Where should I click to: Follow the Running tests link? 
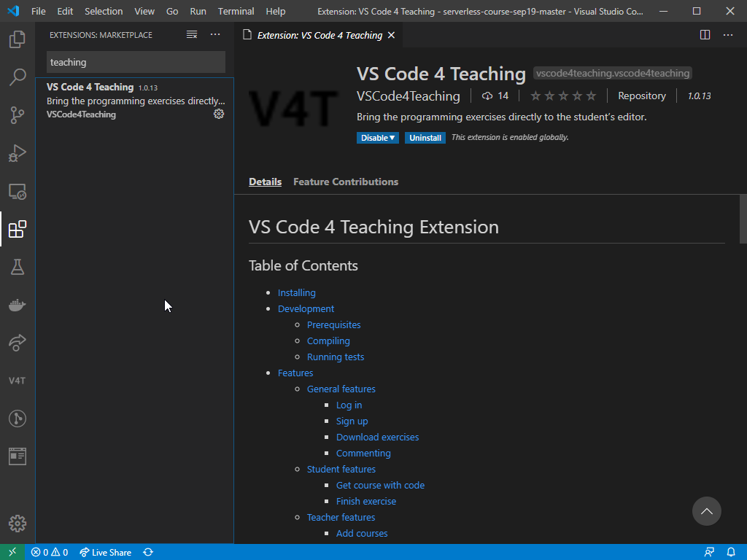[336, 357]
